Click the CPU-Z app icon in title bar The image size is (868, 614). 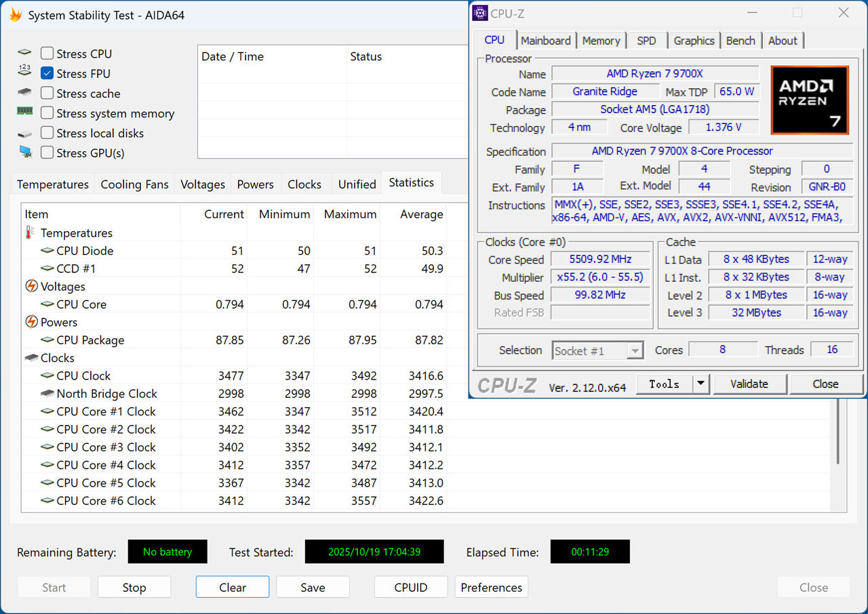(480, 14)
